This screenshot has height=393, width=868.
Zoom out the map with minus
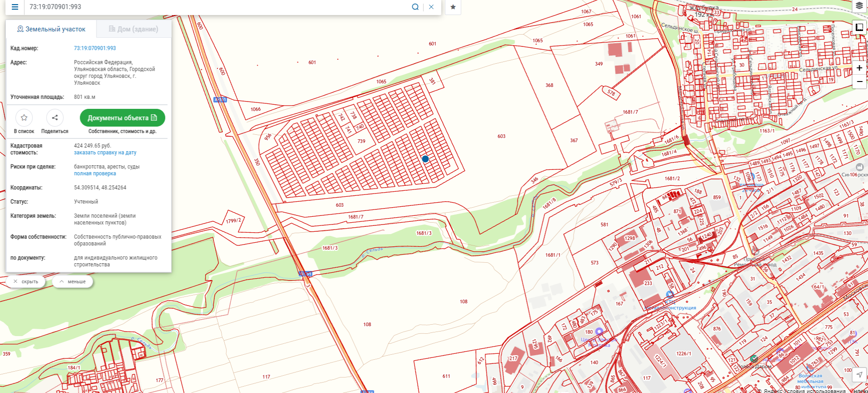(859, 82)
